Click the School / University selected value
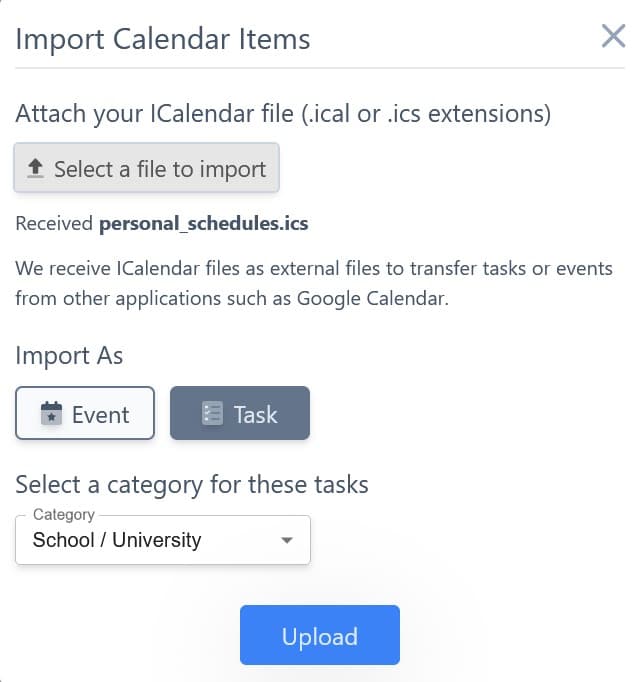 click(117, 540)
